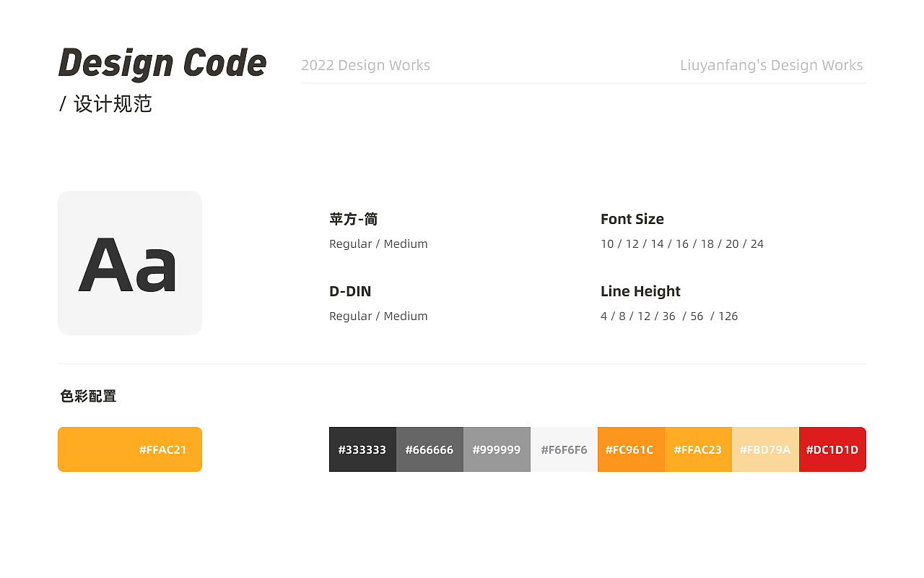Click the Design Code title
This screenshot has height=578, width=924.
[162, 63]
